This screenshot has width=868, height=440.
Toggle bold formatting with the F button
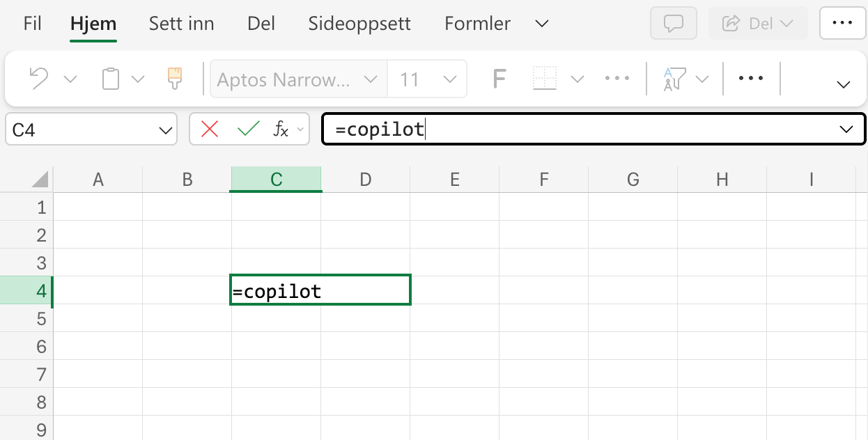click(499, 79)
